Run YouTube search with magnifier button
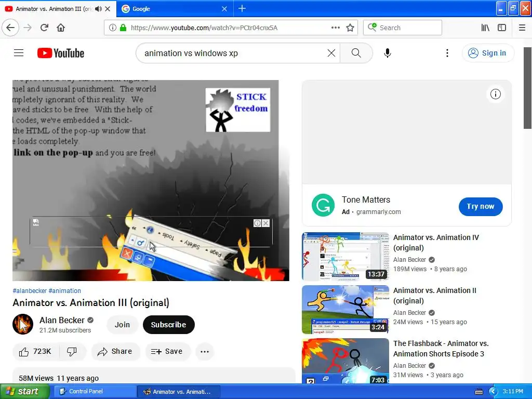 tap(356, 53)
